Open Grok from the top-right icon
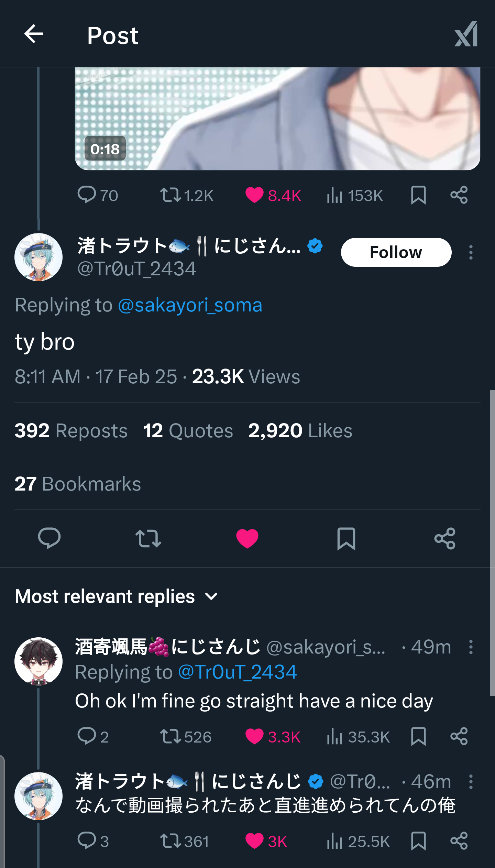 pyautogui.click(x=466, y=34)
